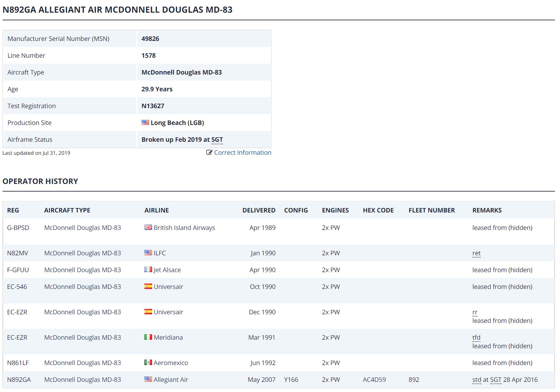The height and width of the screenshot is (392, 560).
Task: Select registration F-GFUU
Action: tap(18, 270)
